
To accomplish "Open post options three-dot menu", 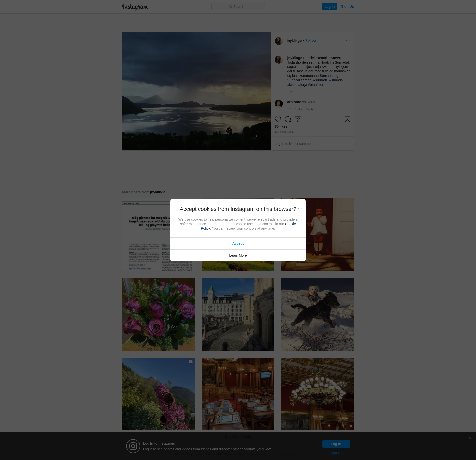I will pyautogui.click(x=348, y=41).
